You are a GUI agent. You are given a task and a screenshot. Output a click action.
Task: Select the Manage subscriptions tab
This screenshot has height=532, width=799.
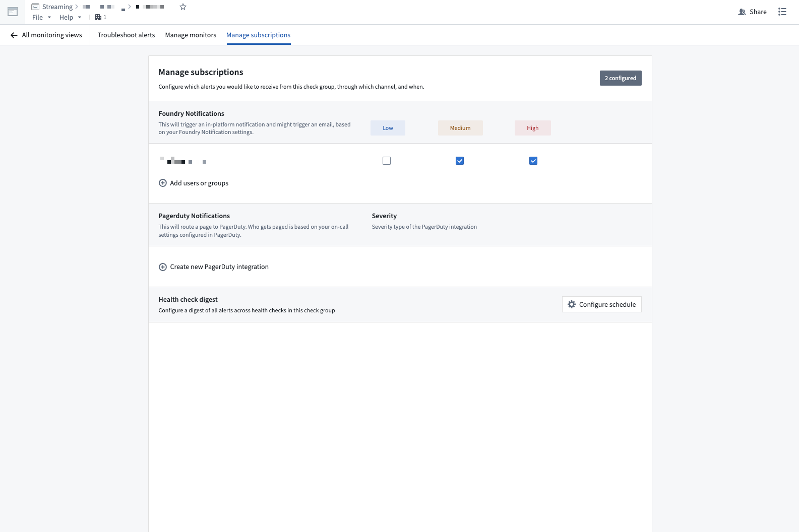[x=259, y=35]
